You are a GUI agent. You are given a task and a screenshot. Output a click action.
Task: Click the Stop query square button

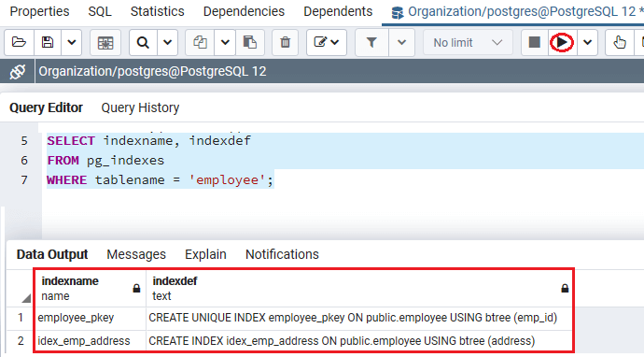pyautogui.click(x=535, y=42)
